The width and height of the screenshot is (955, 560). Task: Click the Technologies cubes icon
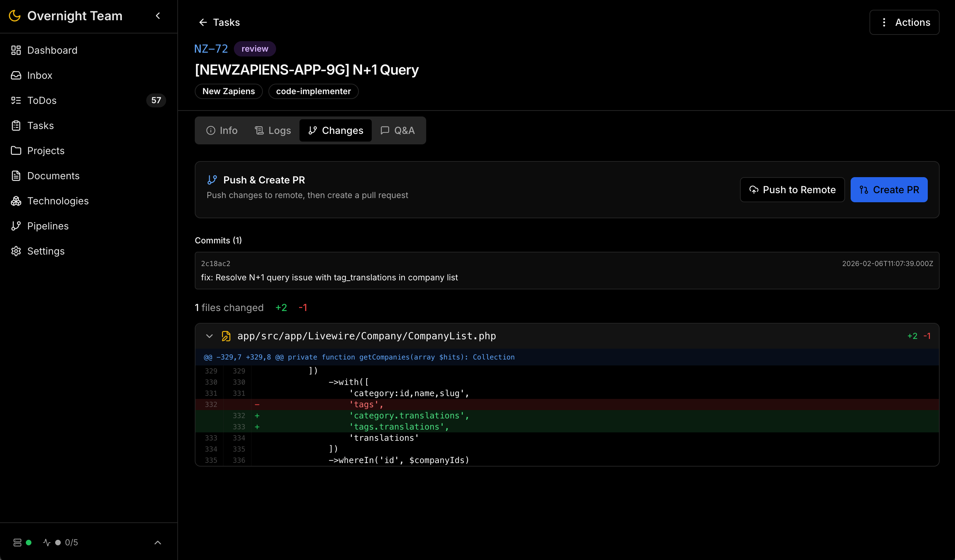[x=16, y=201]
